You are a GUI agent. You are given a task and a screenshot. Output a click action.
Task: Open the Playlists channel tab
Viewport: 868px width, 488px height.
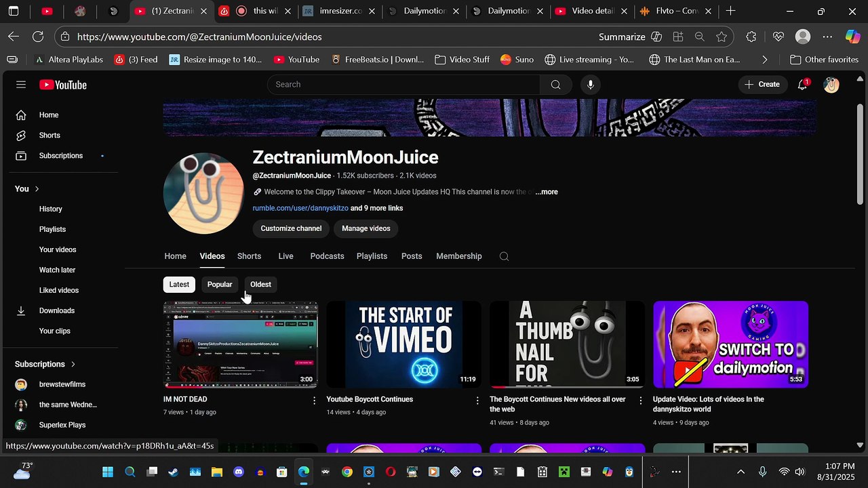pos(372,256)
